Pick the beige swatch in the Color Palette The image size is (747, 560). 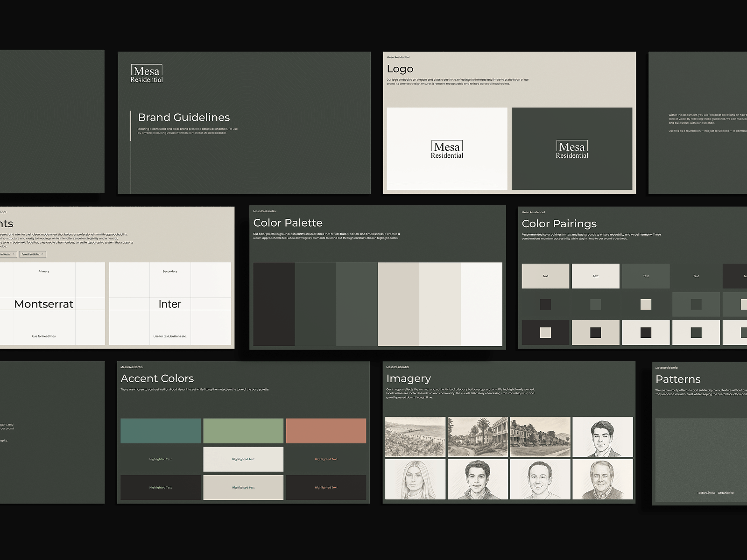click(x=398, y=304)
